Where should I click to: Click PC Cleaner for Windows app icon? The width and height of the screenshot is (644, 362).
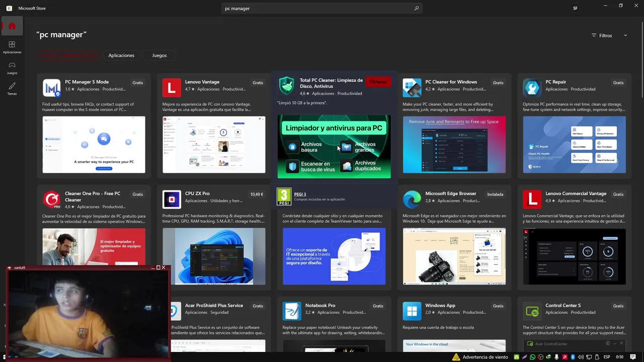[412, 88]
